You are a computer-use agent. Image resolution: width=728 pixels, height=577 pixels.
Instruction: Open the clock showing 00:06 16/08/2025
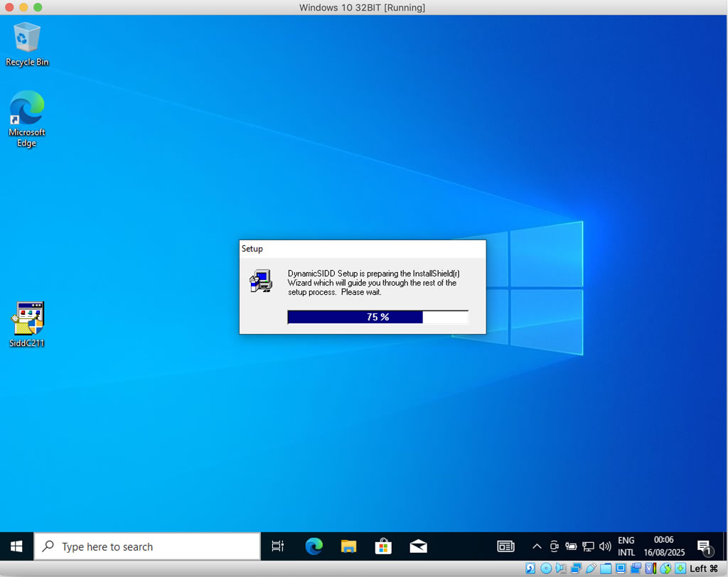664,546
